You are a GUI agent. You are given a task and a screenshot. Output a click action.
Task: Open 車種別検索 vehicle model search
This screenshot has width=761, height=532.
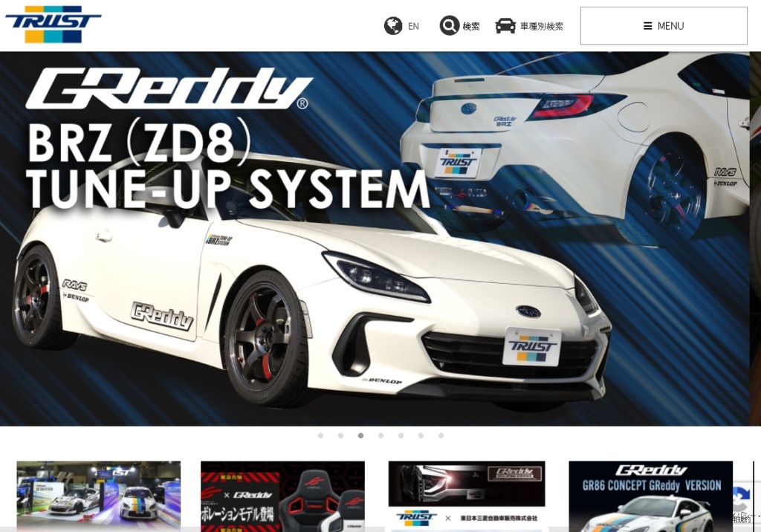pos(542,26)
